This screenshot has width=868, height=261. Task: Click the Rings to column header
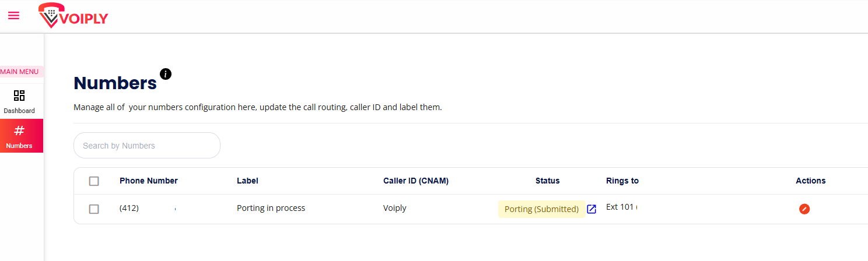point(622,181)
